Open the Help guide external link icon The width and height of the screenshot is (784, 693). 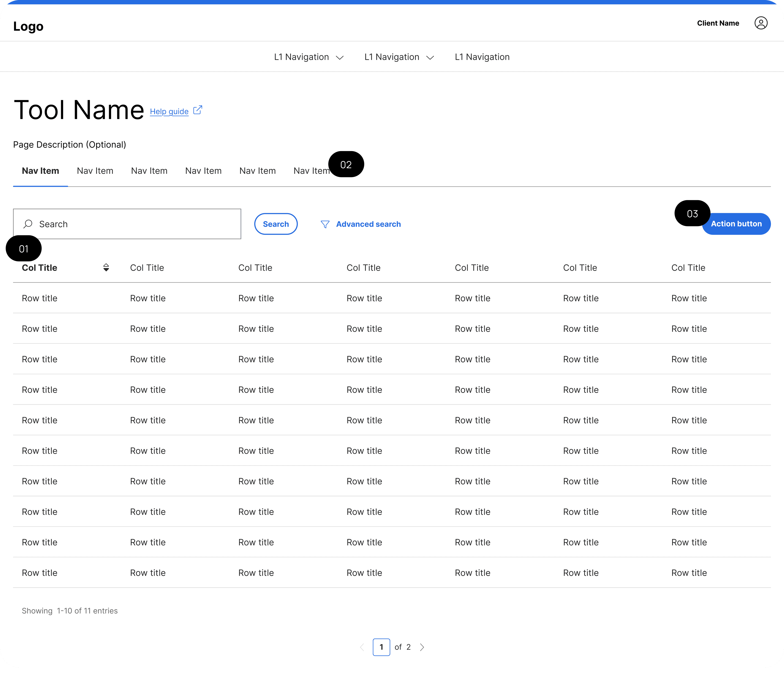tap(198, 110)
